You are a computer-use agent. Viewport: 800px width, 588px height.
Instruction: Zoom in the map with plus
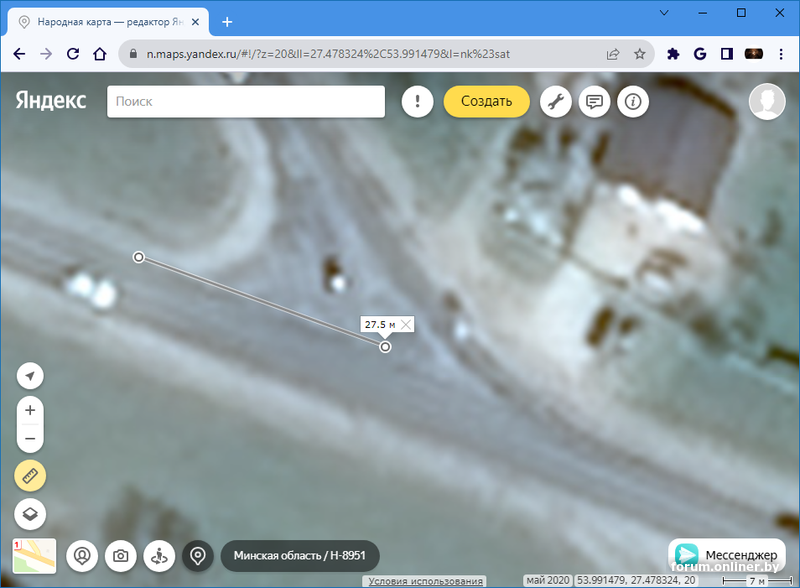point(30,410)
